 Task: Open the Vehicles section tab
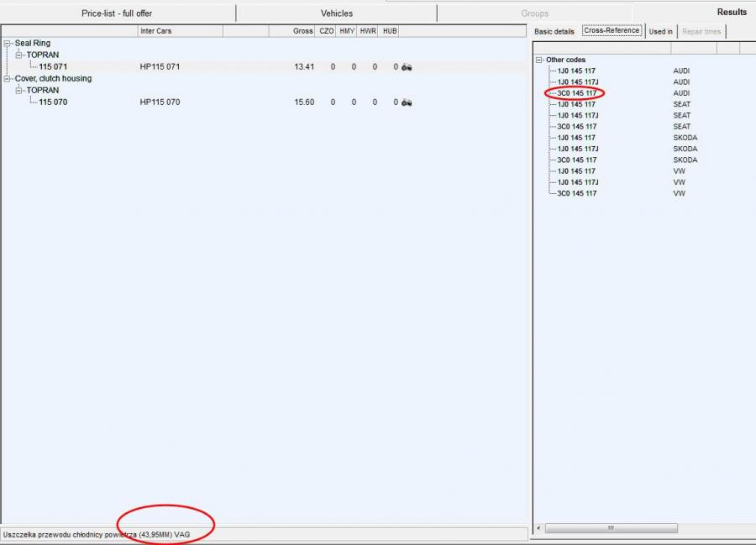tap(337, 13)
